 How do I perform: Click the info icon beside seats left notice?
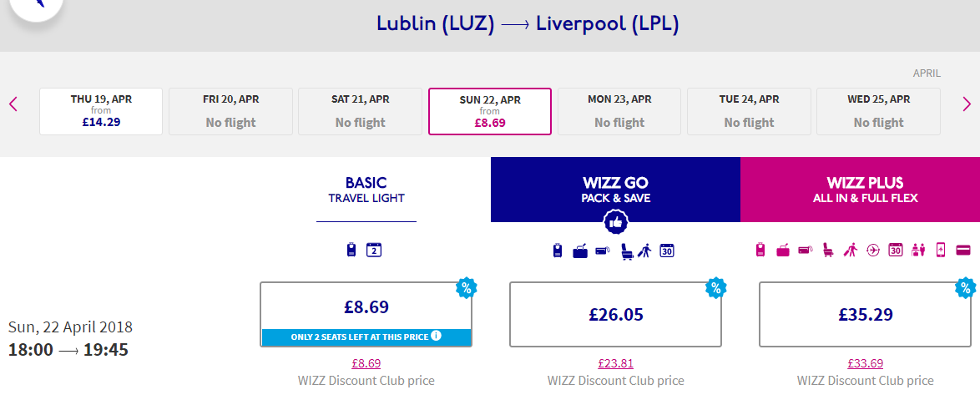click(437, 336)
